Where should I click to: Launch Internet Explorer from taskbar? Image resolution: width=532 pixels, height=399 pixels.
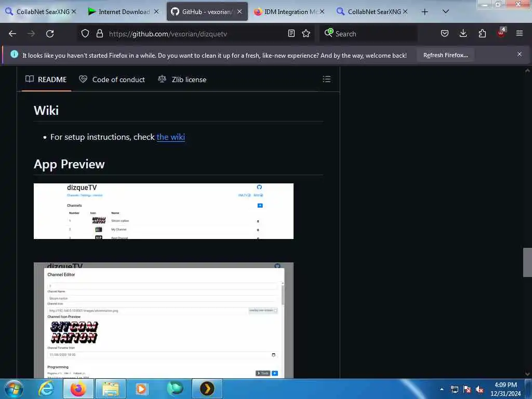(46, 389)
